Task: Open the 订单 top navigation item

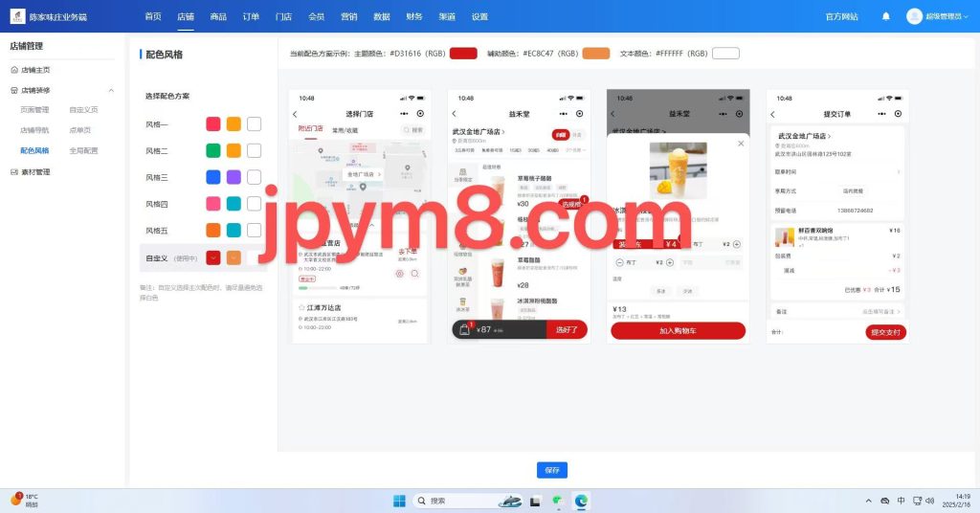Action: coord(251,17)
